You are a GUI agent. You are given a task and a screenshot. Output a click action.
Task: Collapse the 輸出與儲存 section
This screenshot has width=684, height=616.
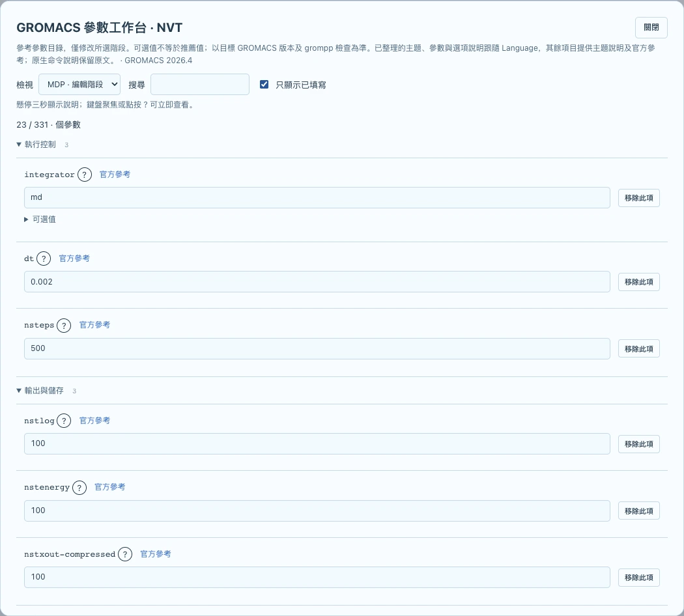tap(44, 391)
